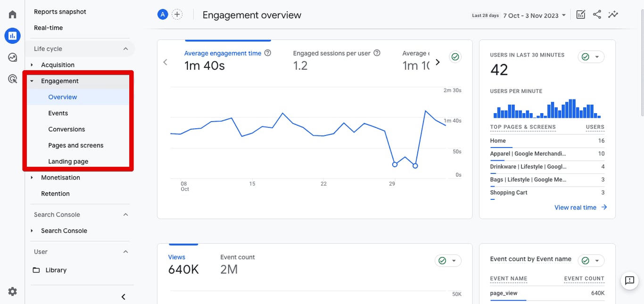
Task: Click the page_view event row
Action: 547,293
